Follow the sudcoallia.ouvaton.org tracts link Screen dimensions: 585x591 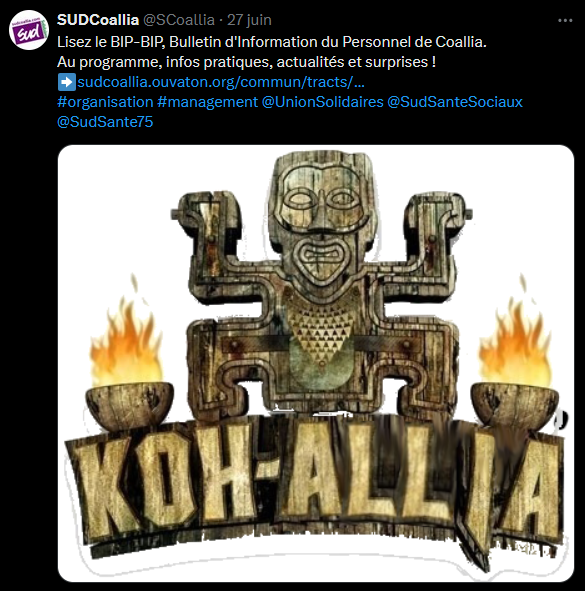221,82
